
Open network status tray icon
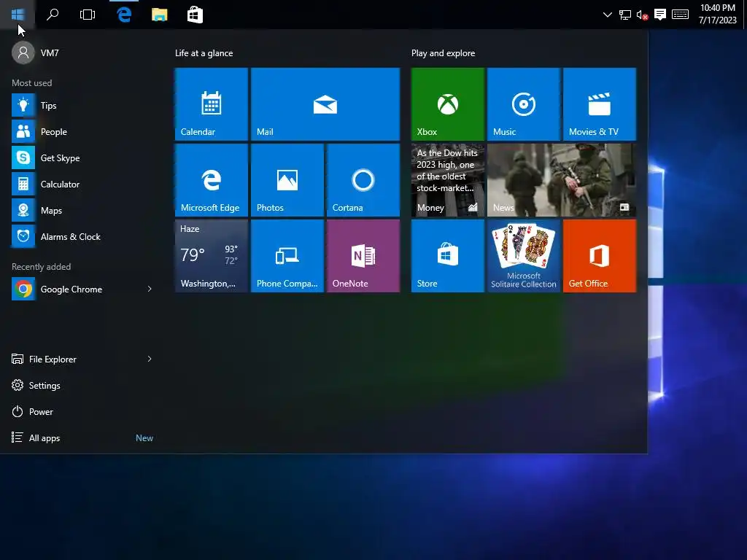(624, 15)
